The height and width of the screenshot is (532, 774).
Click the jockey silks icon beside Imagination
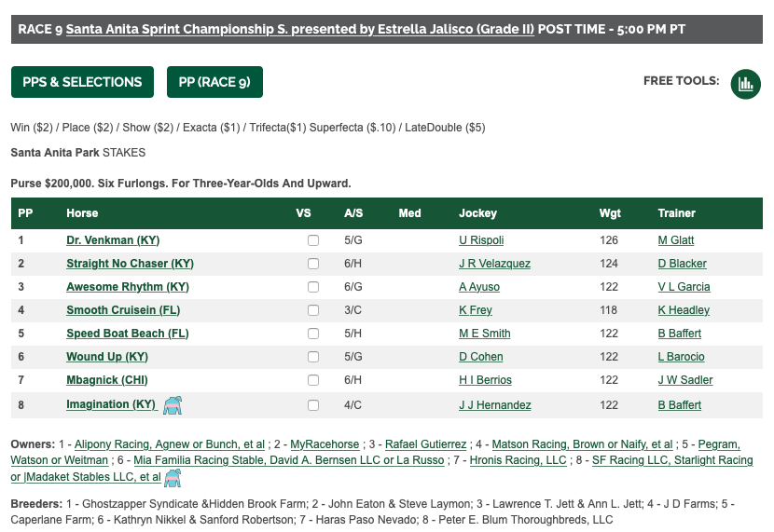[x=173, y=405]
